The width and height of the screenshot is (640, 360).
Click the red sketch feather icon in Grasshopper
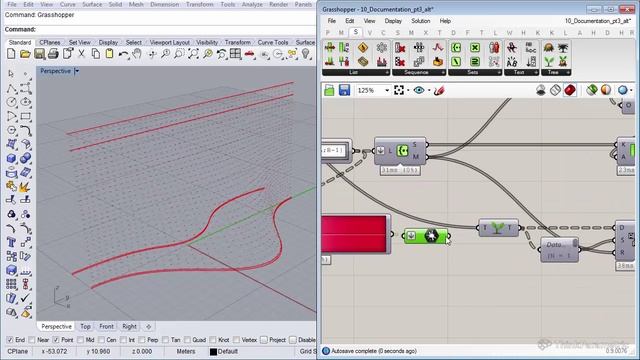(439, 90)
